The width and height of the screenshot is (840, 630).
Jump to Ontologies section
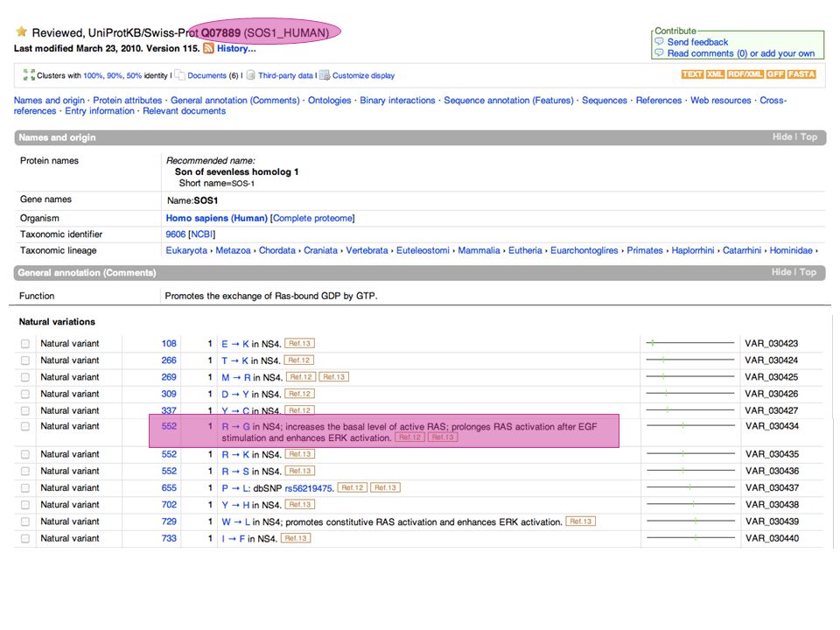coord(330,100)
